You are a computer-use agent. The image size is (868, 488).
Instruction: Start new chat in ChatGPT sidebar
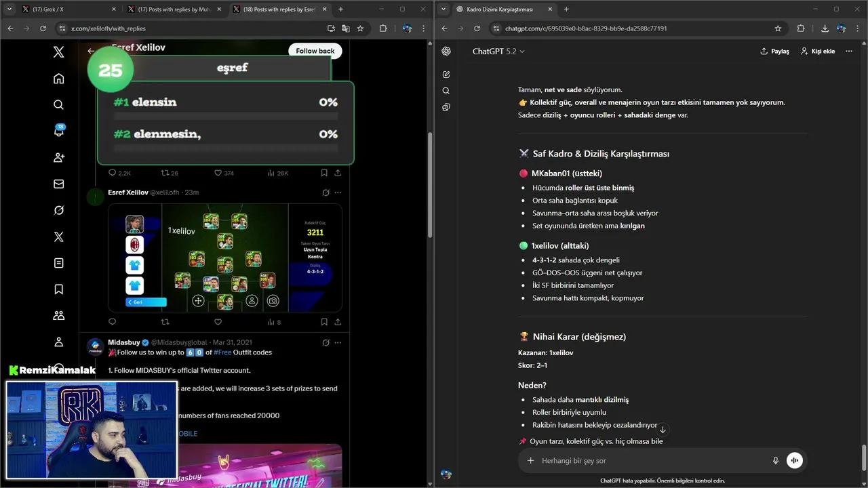(446, 75)
